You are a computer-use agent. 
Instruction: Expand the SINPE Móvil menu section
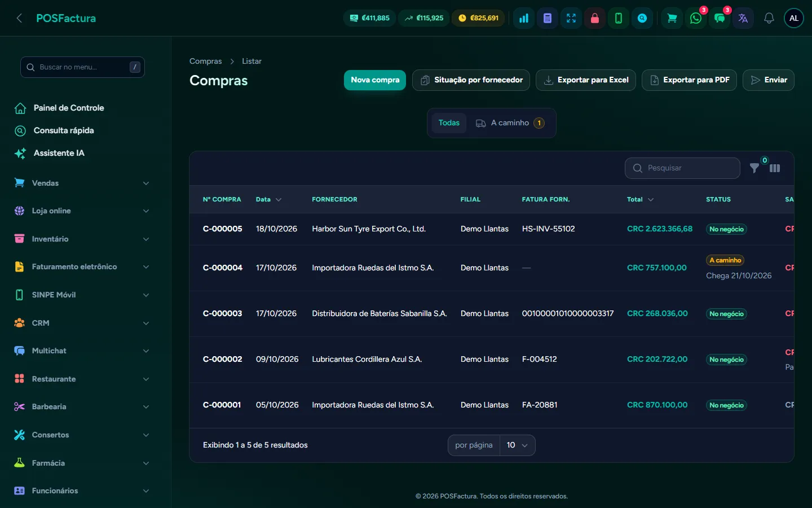click(x=82, y=295)
